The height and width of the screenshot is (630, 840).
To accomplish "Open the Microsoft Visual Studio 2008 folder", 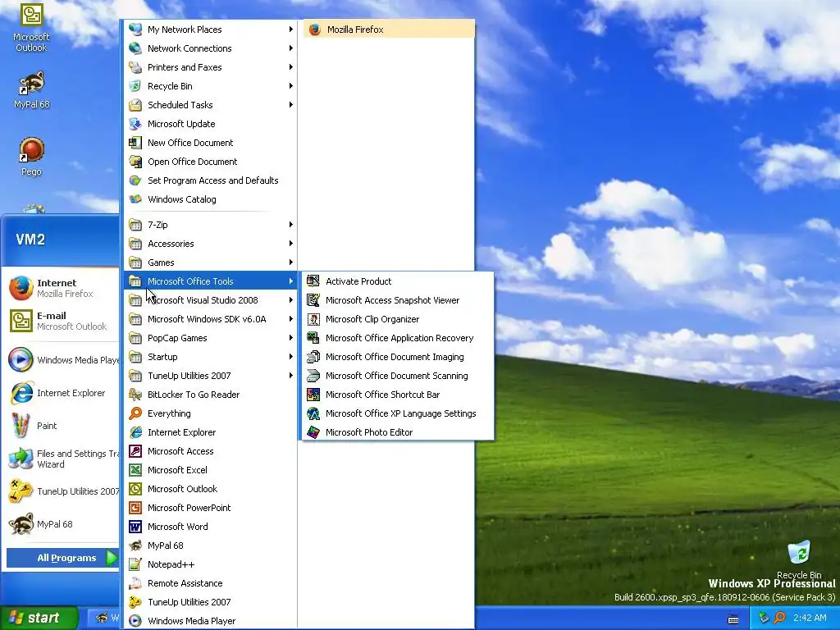I will coord(210,300).
